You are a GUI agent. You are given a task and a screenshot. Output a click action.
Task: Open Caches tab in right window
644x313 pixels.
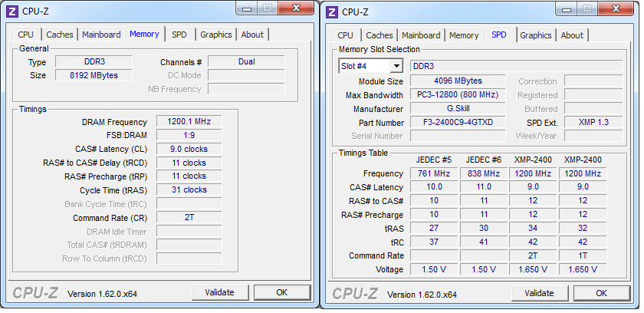(379, 35)
